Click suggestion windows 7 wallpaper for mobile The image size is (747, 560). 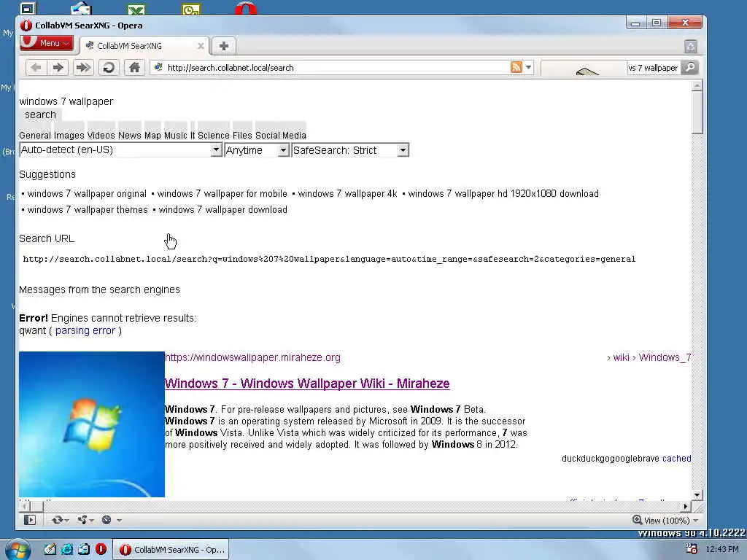tap(222, 194)
